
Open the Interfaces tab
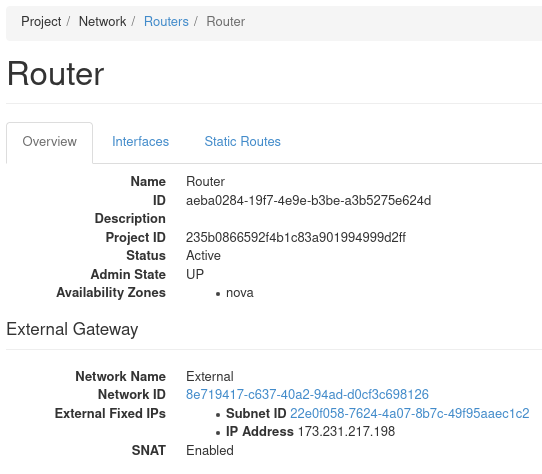coord(140,141)
